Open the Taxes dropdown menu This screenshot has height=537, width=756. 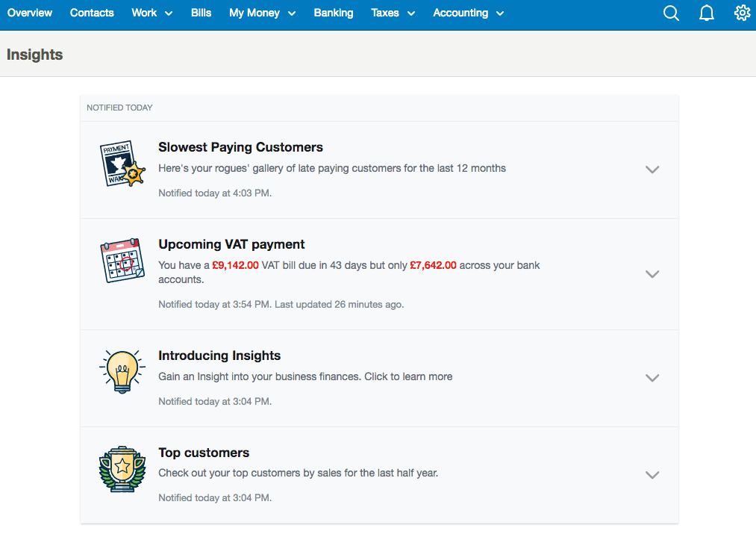(393, 13)
